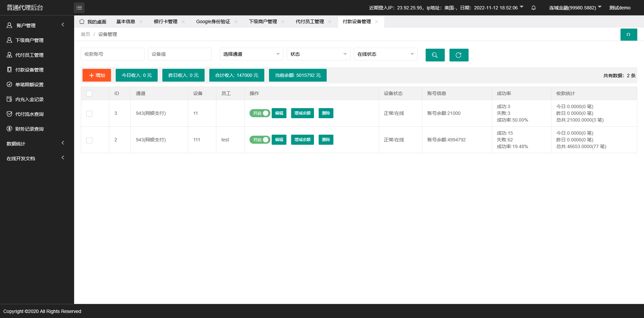Switch to the 银行卡管理 tab
Image resolution: width=644 pixels, height=318 pixels.
point(166,22)
